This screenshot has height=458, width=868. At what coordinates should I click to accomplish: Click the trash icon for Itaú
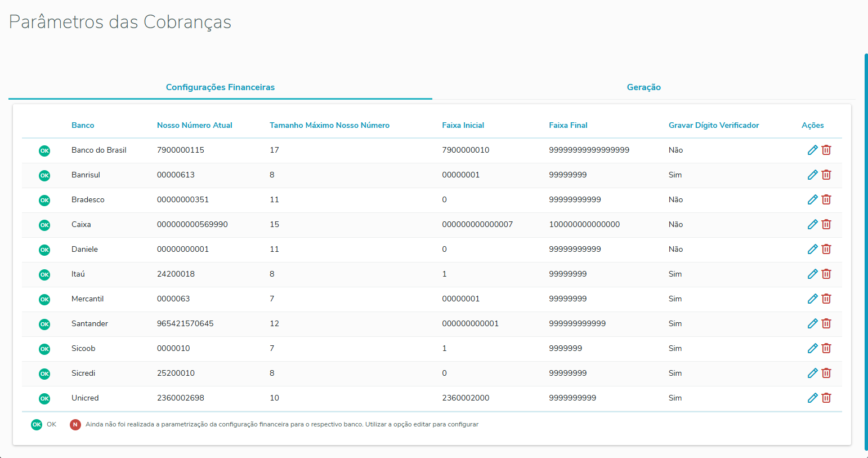[x=826, y=274]
